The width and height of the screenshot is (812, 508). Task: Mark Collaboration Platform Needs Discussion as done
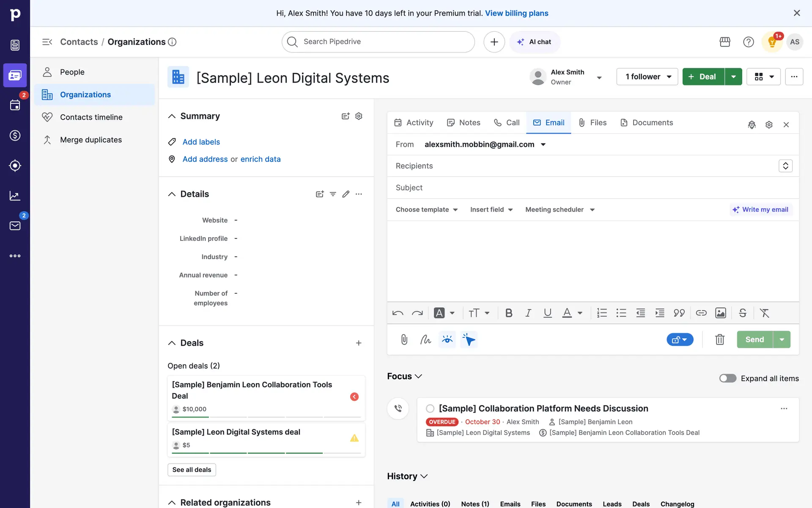pyautogui.click(x=430, y=409)
